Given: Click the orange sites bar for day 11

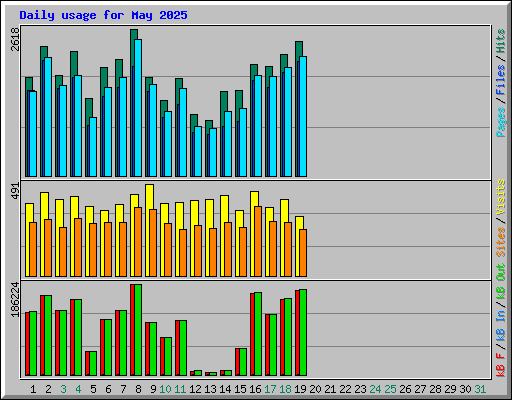Looking at the screenshot, I should [x=183, y=253].
